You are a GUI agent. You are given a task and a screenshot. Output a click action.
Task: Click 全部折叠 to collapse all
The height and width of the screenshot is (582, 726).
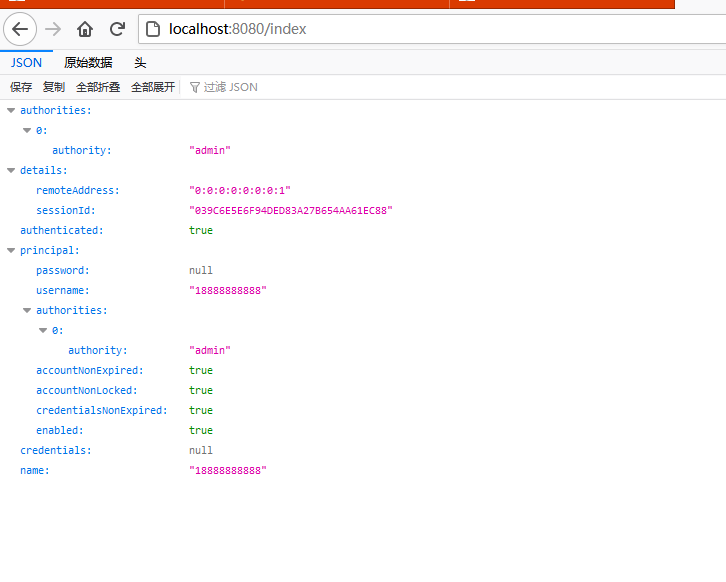point(98,87)
